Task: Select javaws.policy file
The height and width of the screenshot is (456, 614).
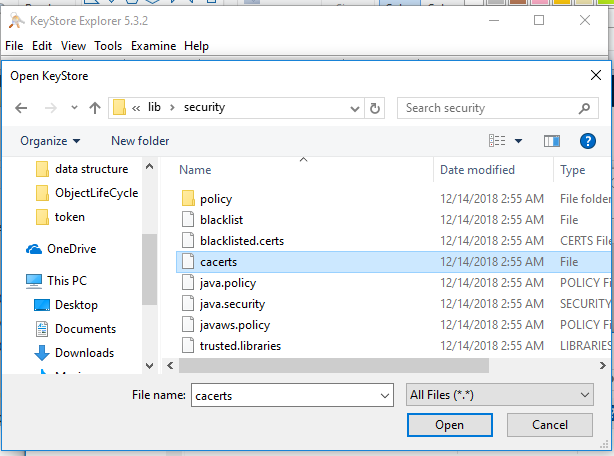Action: (x=235, y=325)
